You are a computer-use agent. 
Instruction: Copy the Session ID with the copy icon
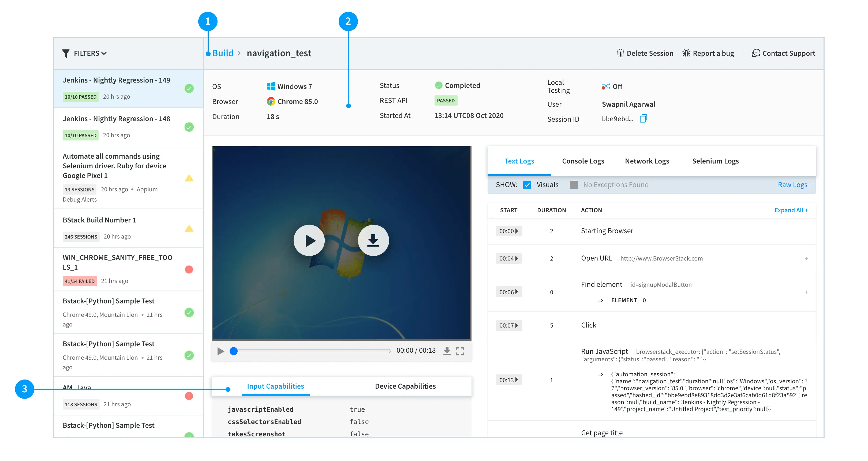643,119
